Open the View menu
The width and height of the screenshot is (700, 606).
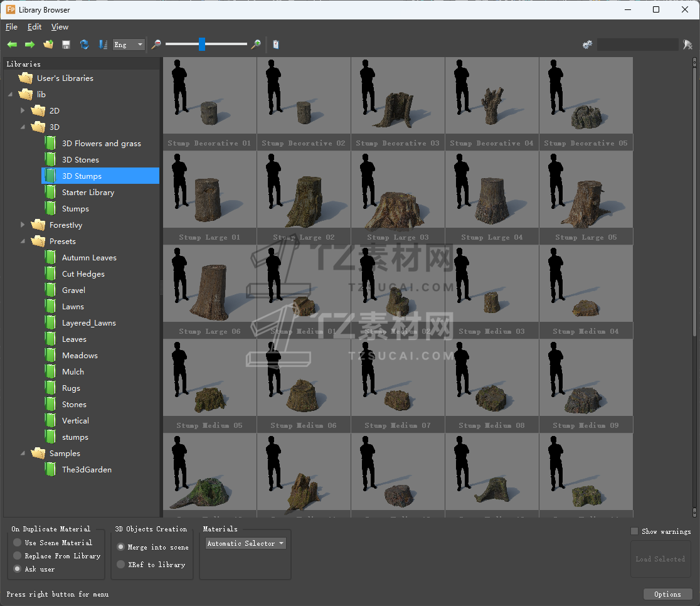(60, 27)
